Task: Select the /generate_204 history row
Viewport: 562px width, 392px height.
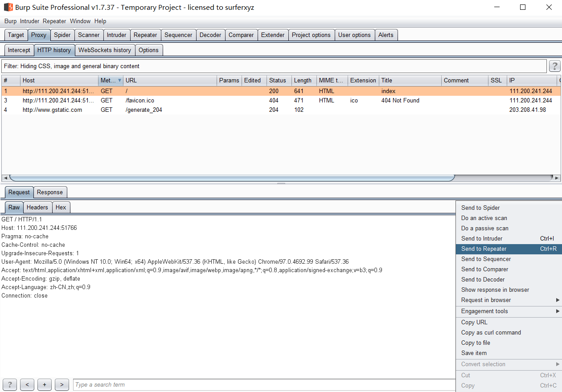Action: pos(281,110)
